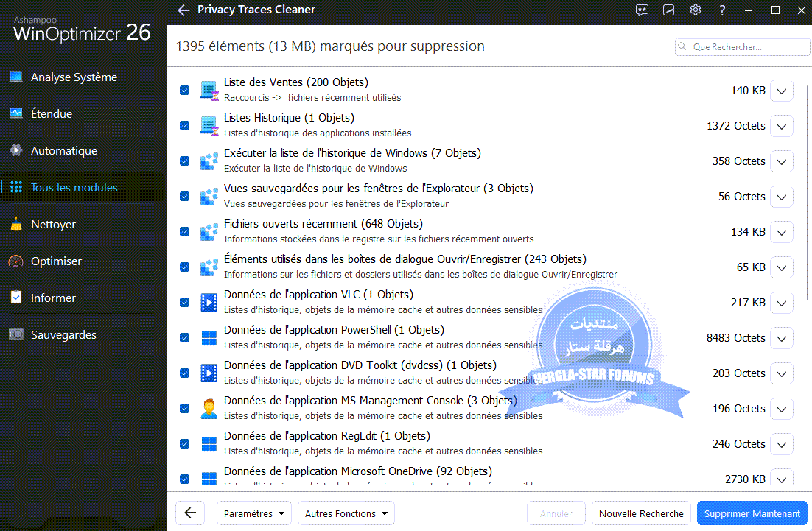Open the help question mark icon
The width and height of the screenshot is (812, 531).
point(722,10)
